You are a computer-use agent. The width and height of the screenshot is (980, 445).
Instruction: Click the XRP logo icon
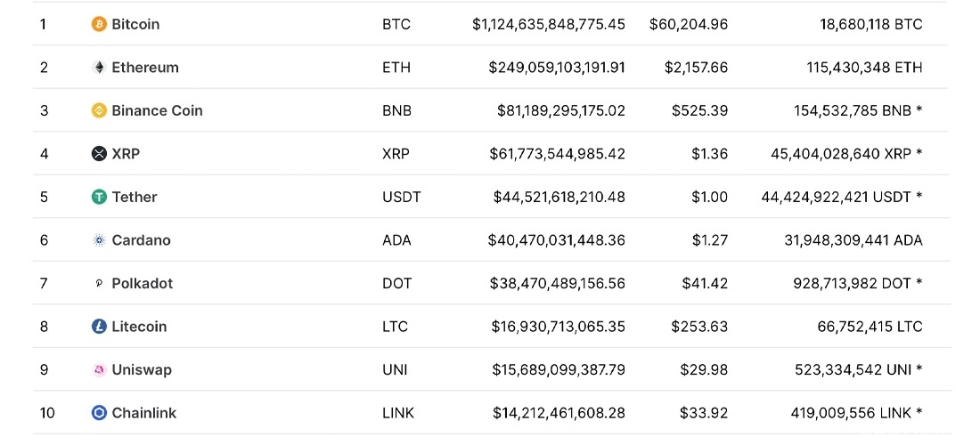pos(100,154)
